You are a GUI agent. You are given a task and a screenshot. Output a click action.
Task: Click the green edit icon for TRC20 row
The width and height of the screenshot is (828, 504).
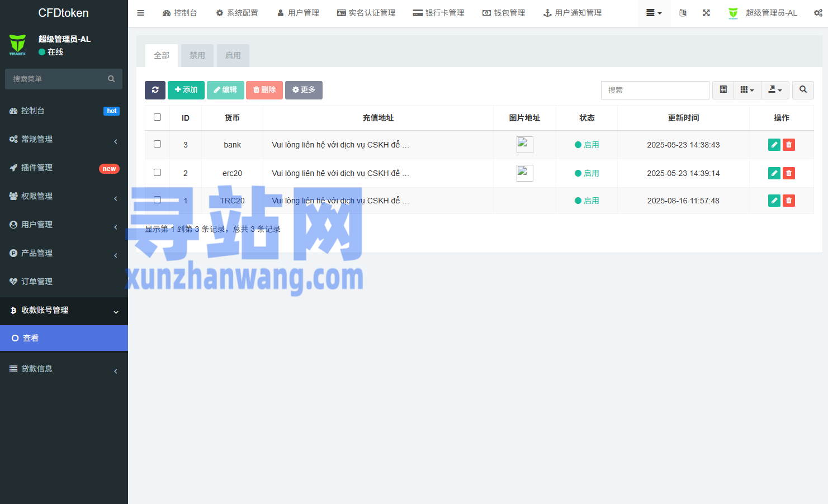pyautogui.click(x=774, y=201)
